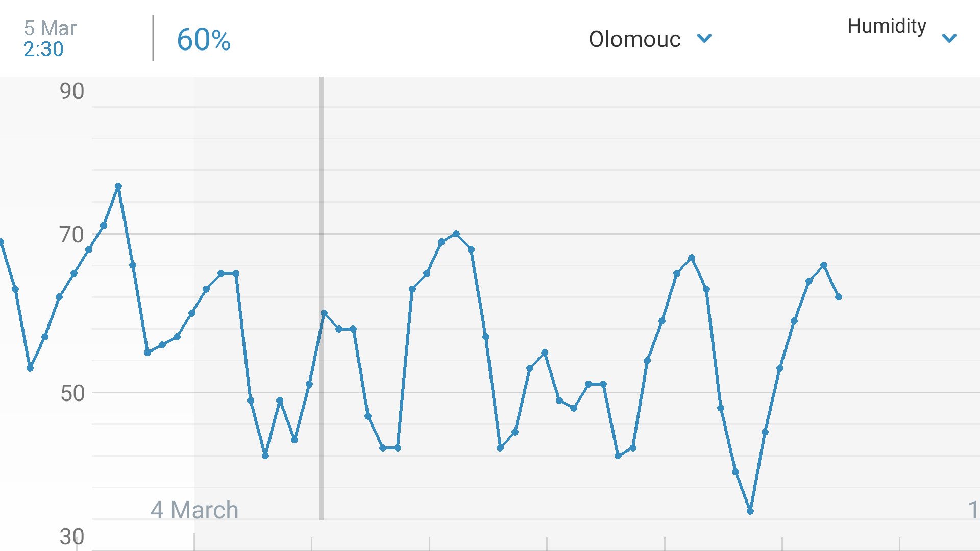Select data point at the cursor line (60%)

point(324,313)
